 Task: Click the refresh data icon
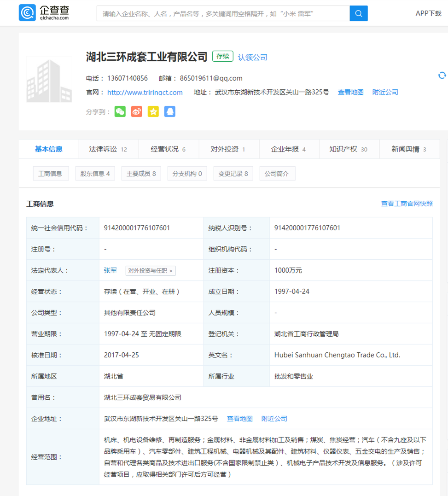pos(442,75)
